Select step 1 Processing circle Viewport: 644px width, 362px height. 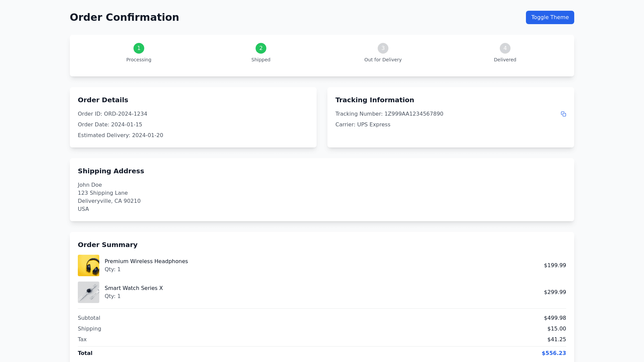pos(139,48)
